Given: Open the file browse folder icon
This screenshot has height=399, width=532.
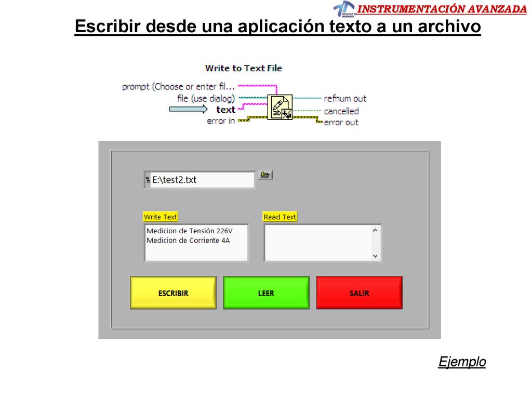Looking at the screenshot, I should pyautogui.click(x=265, y=175).
